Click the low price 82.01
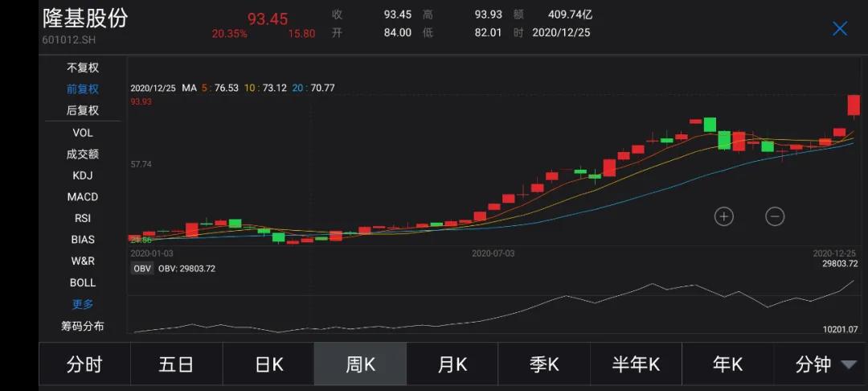The width and height of the screenshot is (868, 391). pos(488,33)
